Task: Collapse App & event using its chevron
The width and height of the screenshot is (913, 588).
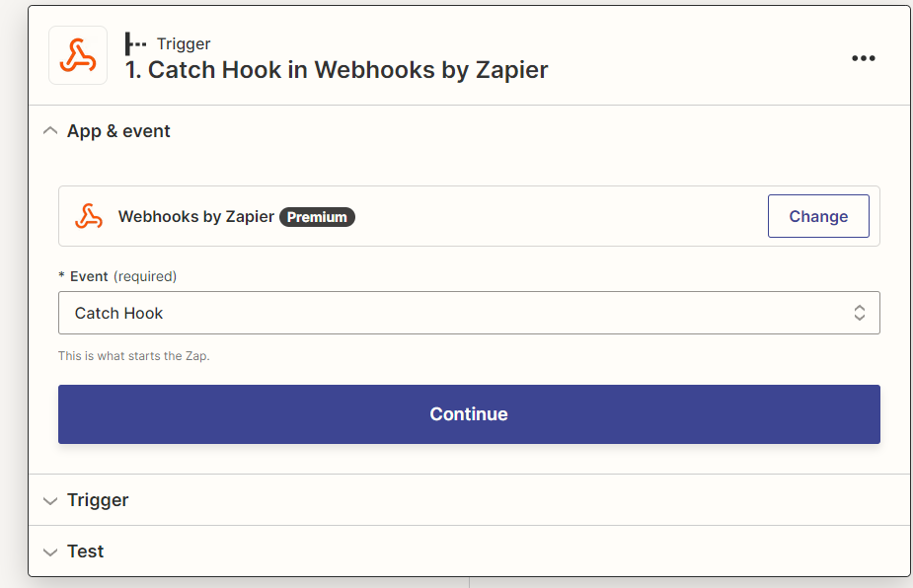Action: pos(50,131)
